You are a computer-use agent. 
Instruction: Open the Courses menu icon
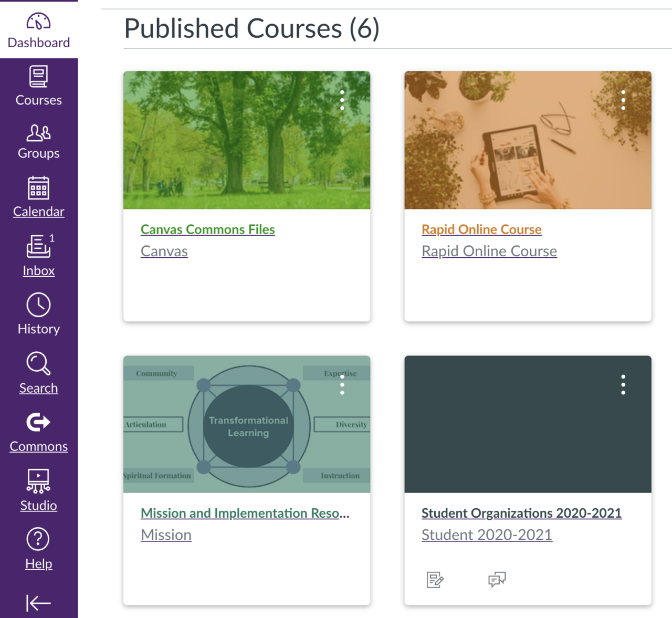(38, 77)
